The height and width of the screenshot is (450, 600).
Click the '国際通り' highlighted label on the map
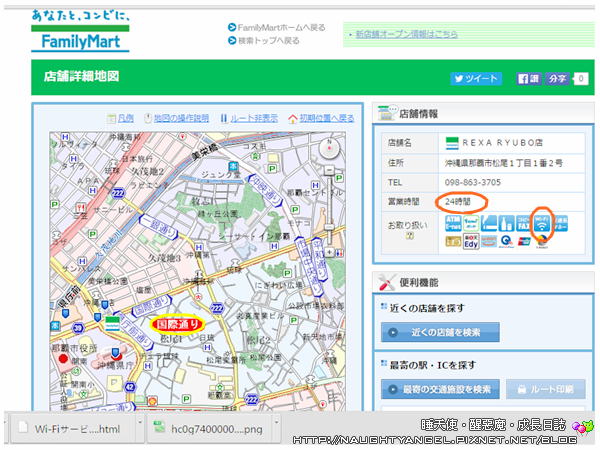point(177,325)
